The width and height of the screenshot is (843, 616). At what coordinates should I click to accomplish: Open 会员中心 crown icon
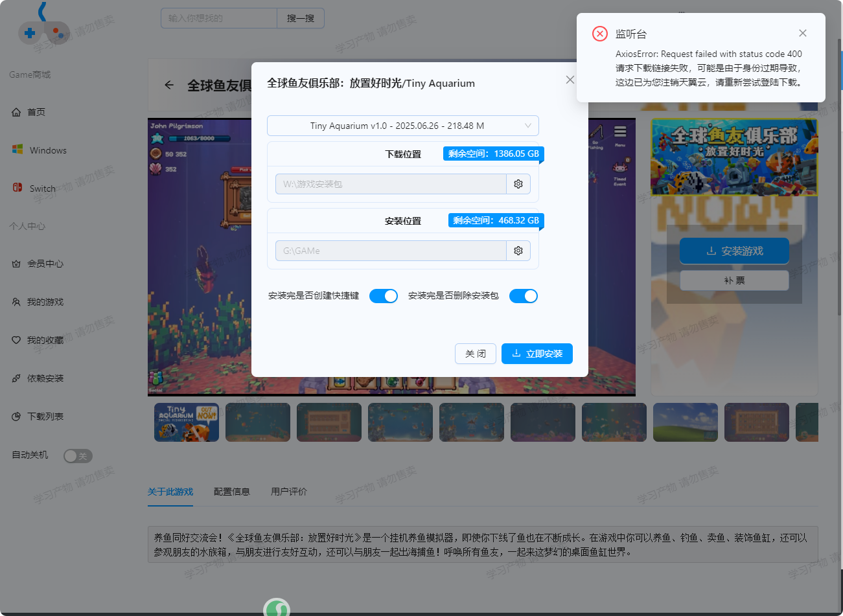tap(16, 264)
